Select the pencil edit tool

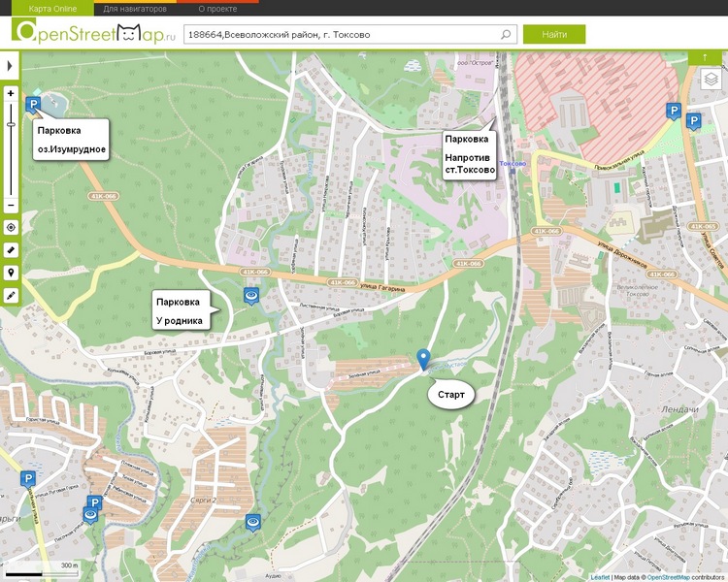11,295
